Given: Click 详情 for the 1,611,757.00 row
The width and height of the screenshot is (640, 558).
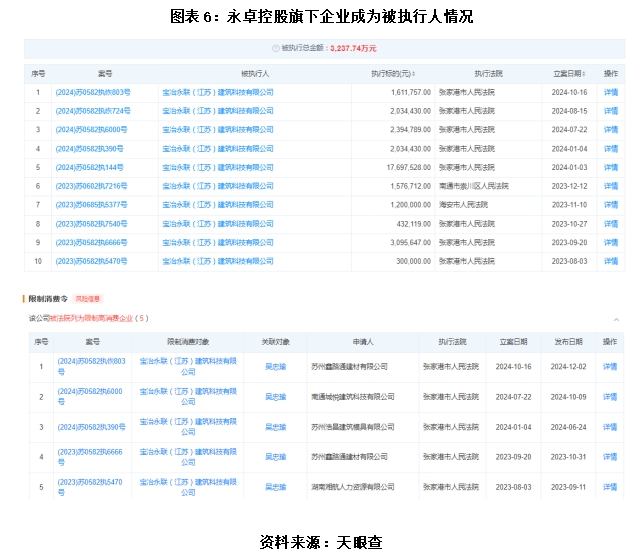Looking at the screenshot, I should point(610,92).
